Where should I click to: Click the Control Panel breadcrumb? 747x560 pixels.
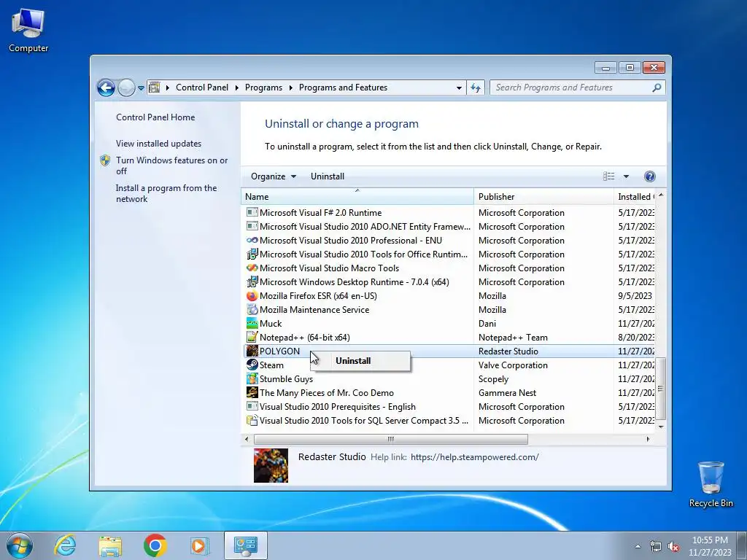[x=202, y=87]
